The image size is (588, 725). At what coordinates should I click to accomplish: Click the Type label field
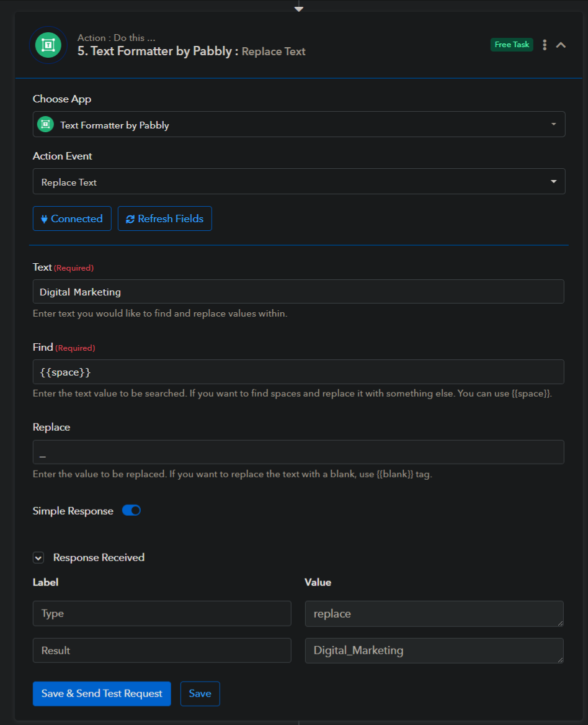coord(162,613)
